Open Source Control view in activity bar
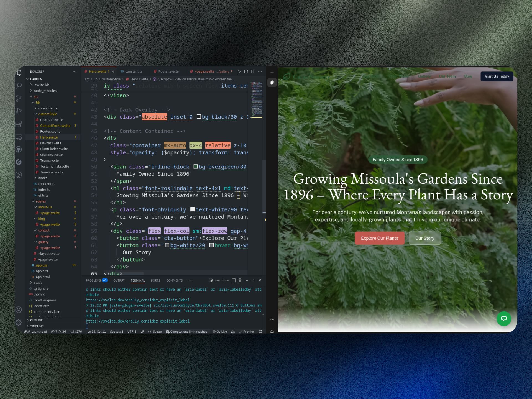The image size is (532, 399). tap(19, 98)
